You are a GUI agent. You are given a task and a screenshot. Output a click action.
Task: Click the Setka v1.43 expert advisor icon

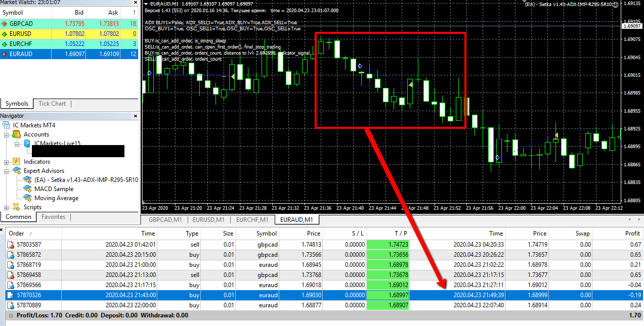click(x=27, y=180)
